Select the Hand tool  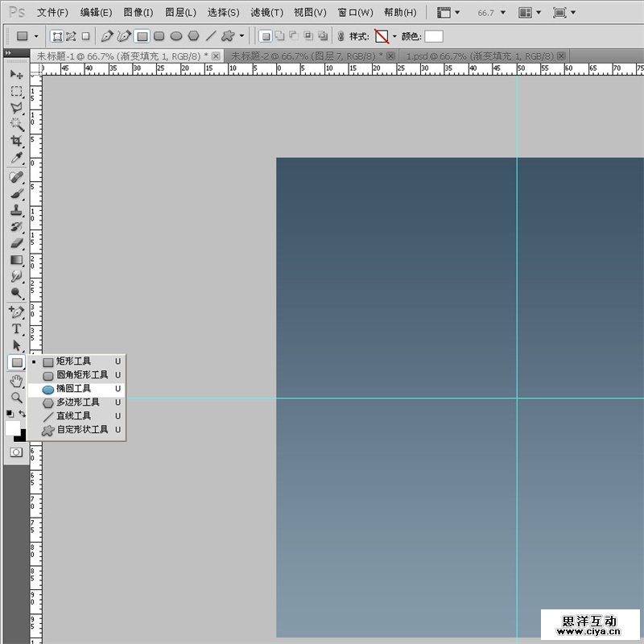pos(16,381)
